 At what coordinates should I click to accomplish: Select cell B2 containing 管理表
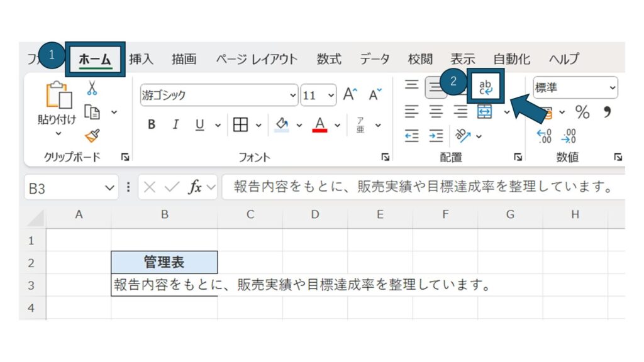point(164,262)
